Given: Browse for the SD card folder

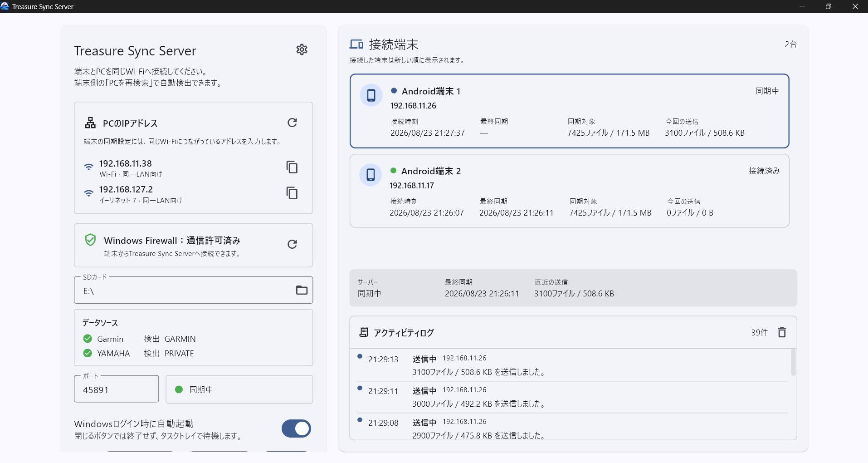Looking at the screenshot, I should click(302, 290).
